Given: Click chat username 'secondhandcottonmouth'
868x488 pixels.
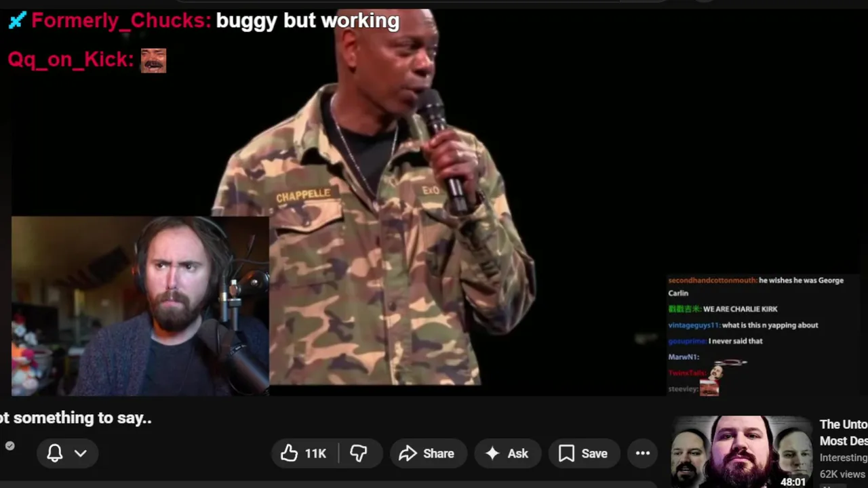Looking at the screenshot, I should [x=713, y=281].
